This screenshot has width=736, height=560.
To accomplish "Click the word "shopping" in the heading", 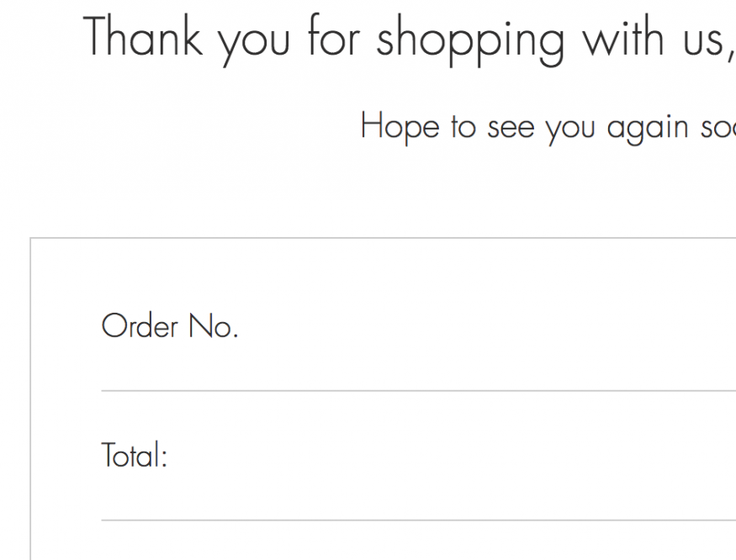I will point(469,40).
